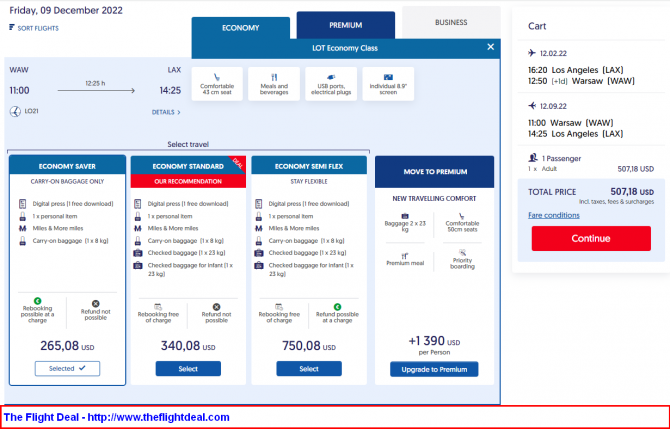Click 11:00 Warsaw (WAW) cart line
Viewport: 670px width, 429px height.
tap(570, 123)
